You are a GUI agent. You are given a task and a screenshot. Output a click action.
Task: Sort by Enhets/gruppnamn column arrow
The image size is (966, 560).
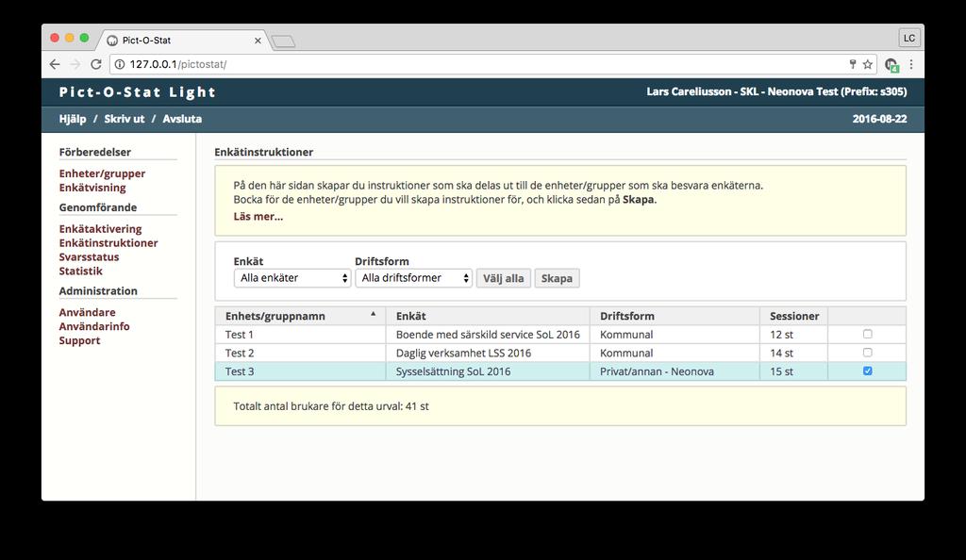click(x=373, y=314)
